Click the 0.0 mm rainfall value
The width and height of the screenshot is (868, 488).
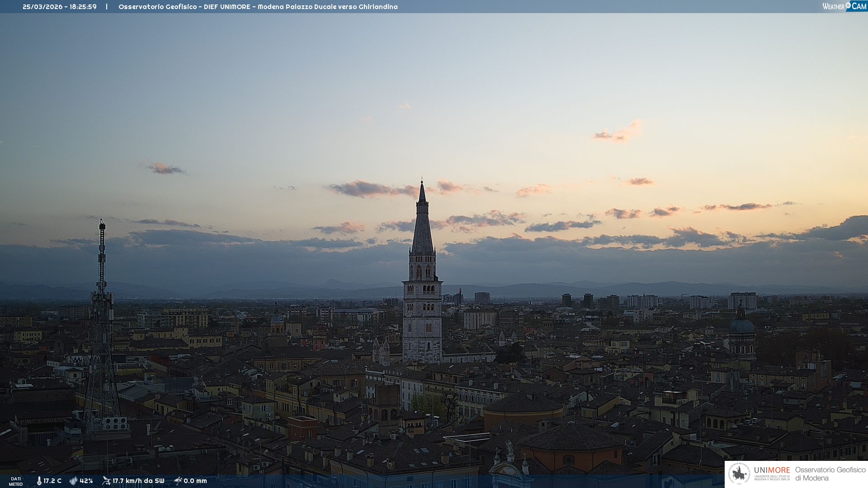click(195, 481)
